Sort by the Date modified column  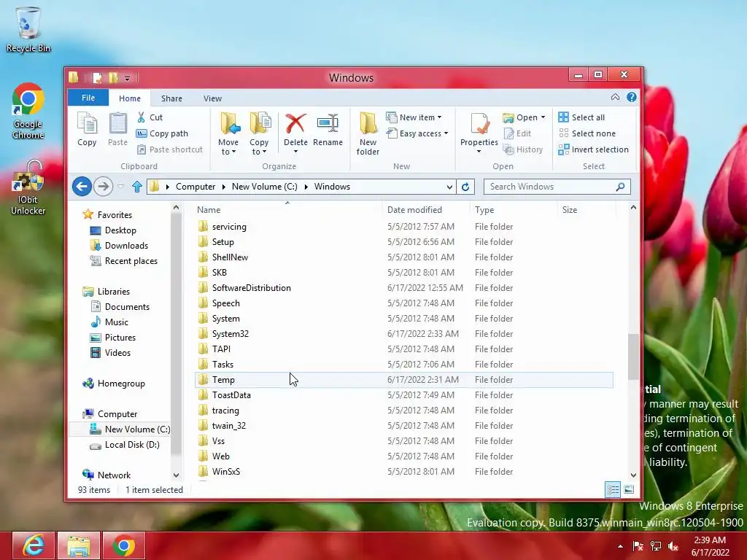click(x=426, y=209)
